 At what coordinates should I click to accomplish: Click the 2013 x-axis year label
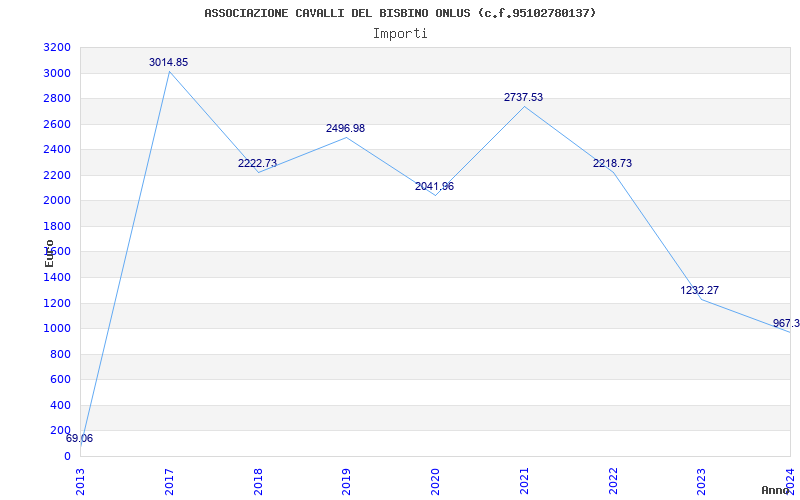[80, 481]
